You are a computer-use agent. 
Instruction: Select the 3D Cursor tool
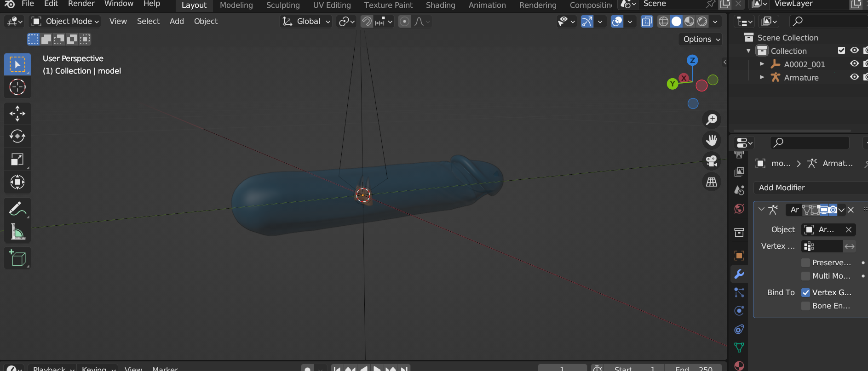point(17,87)
